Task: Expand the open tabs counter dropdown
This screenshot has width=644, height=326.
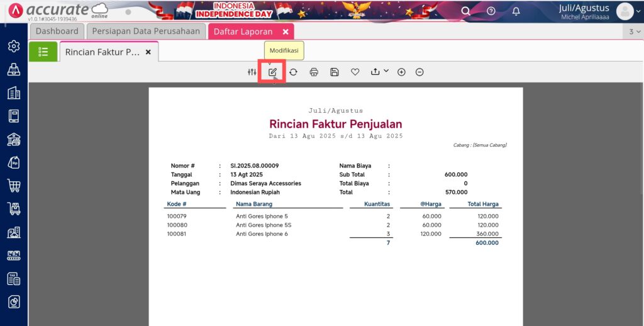Action: click(635, 31)
